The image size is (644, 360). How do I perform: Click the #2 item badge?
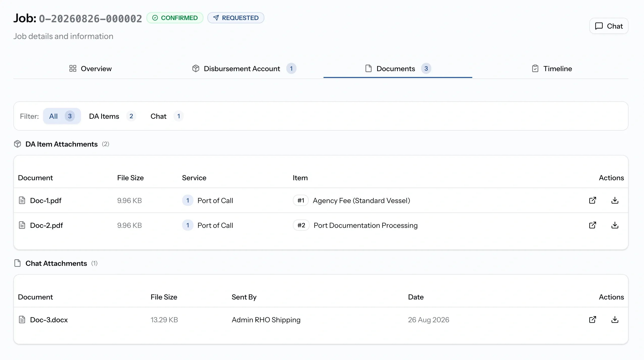[301, 225]
